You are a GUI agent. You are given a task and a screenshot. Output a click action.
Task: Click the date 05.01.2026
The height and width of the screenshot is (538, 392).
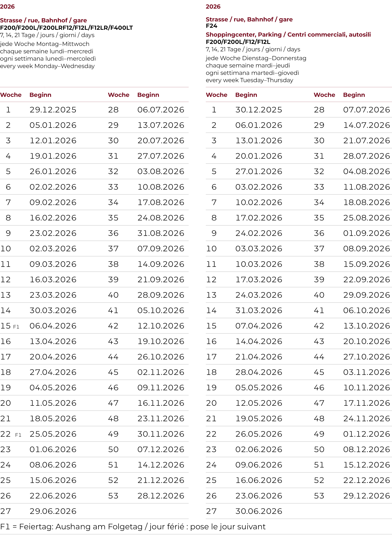click(x=53, y=125)
